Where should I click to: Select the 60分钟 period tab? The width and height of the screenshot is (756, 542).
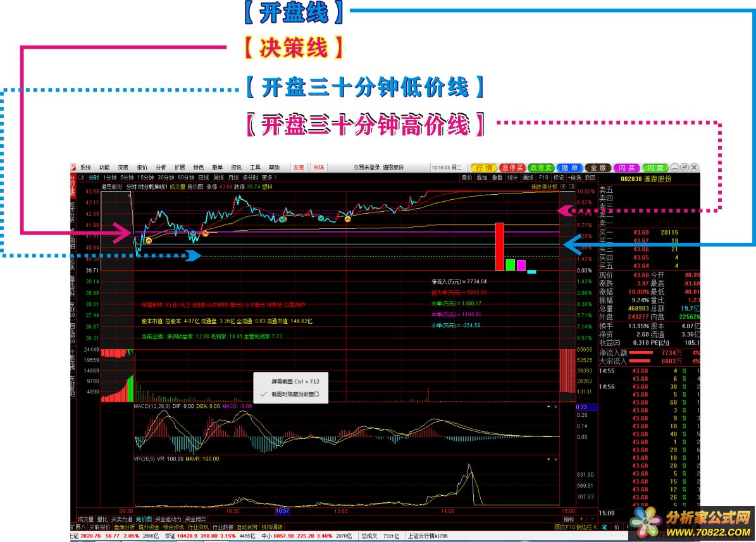tap(185, 178)
